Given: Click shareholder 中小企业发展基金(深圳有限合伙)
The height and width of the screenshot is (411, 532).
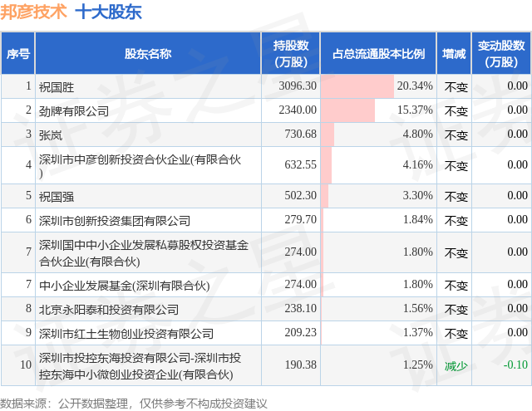Looking at the screenshot, I should coord(124,286).
